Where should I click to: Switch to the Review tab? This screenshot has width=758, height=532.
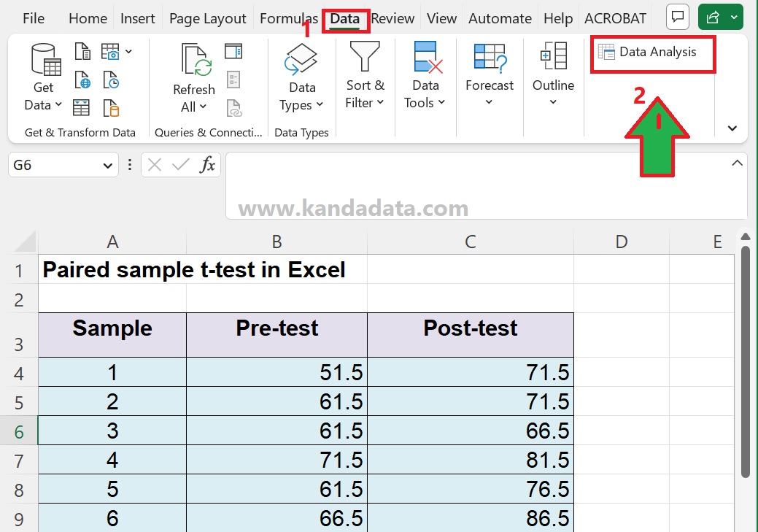click(x=393, y=19)
